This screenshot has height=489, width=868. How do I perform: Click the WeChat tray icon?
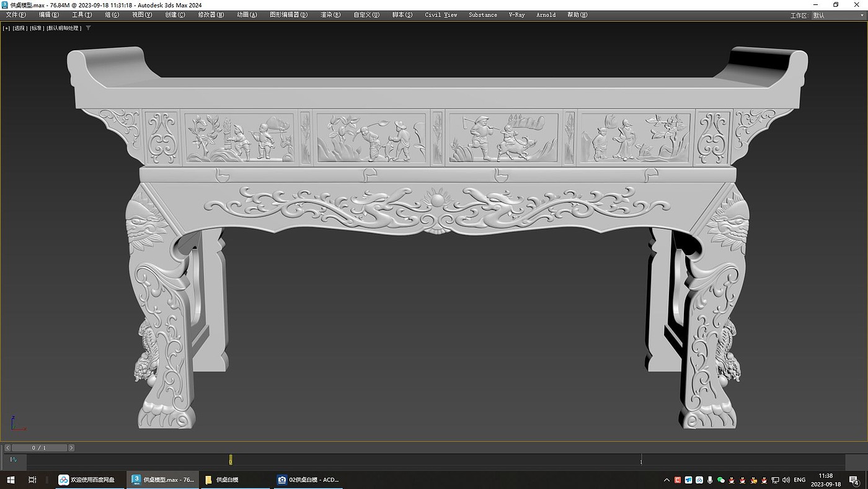click(x=720, y=480)
